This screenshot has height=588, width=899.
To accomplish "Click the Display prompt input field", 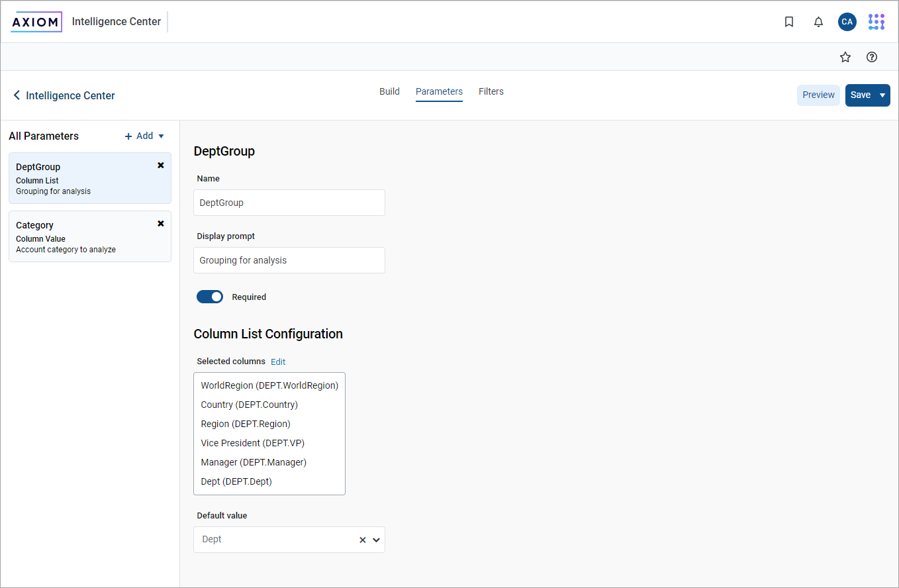I will [289, 260].
